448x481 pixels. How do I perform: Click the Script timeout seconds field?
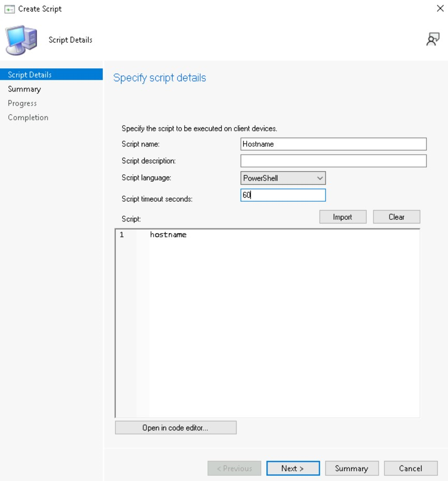283,195
